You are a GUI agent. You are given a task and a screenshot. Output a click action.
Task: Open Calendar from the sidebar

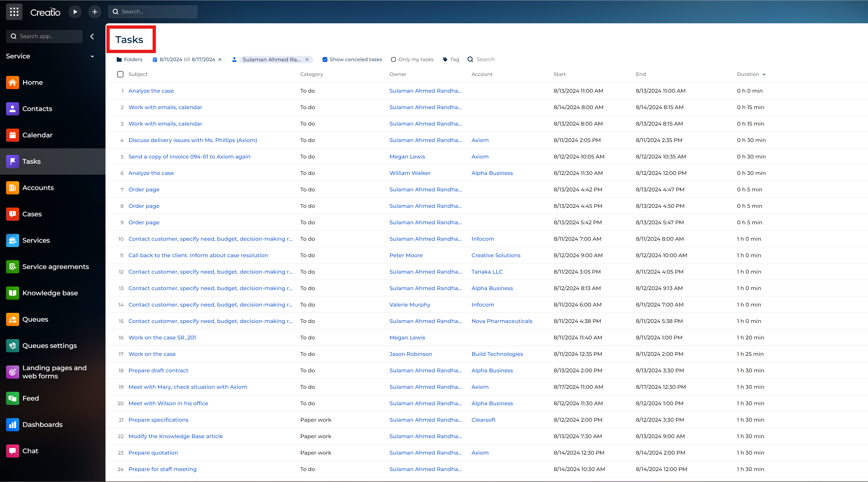click(37, 135)
